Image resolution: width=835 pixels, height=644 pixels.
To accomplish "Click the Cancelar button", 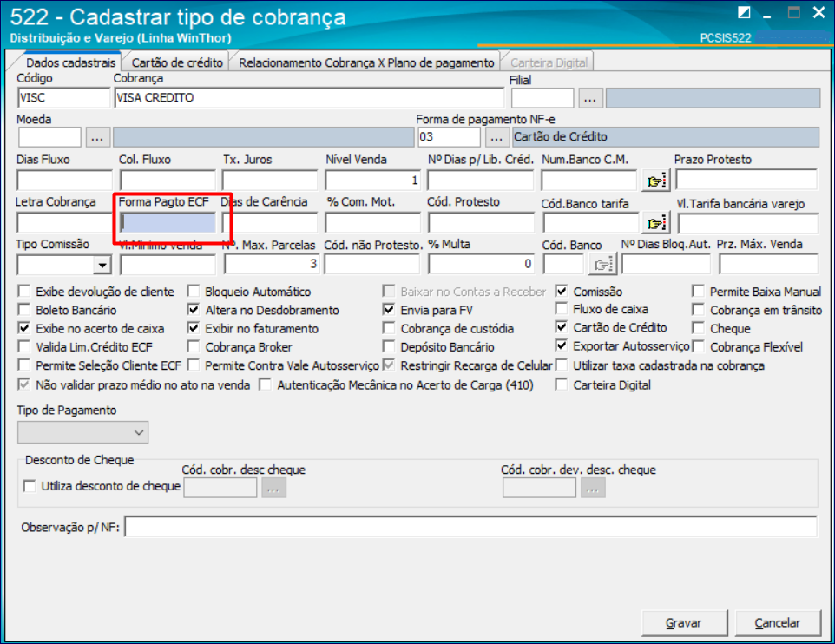I will point(777,622).
